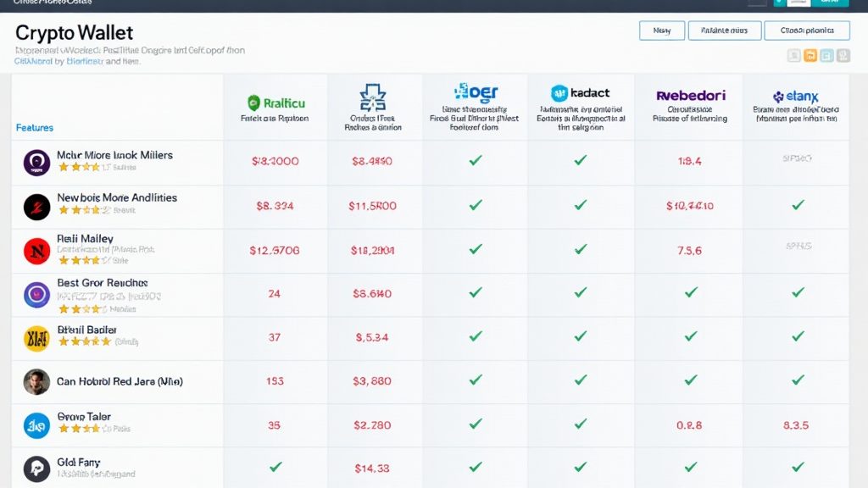Click the Ralaine mius button

(725, 30)
